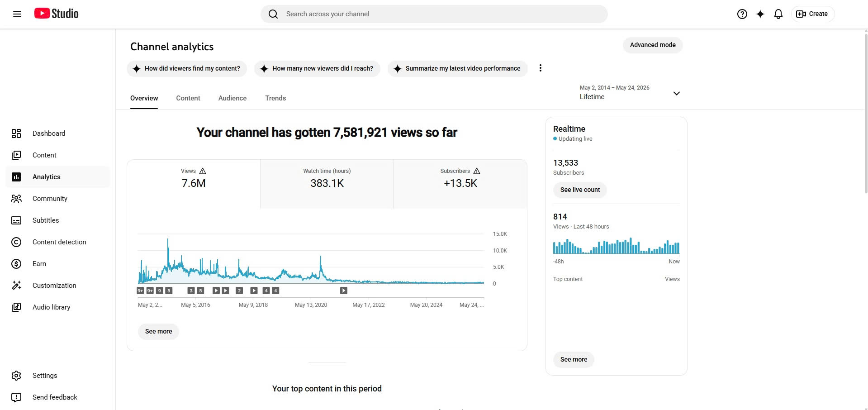Click the Advanced mode button
Viewport: 868px width, 410px height.
pos(653,45)
